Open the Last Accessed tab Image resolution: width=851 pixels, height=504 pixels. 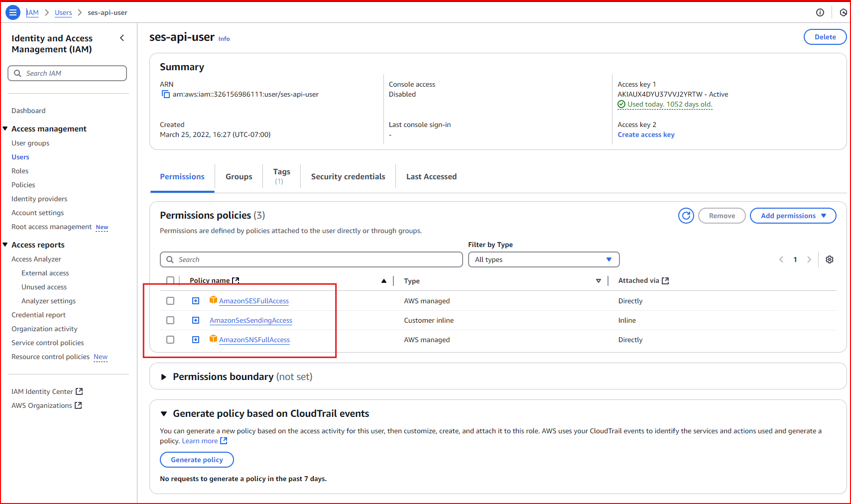pos(431,177)
